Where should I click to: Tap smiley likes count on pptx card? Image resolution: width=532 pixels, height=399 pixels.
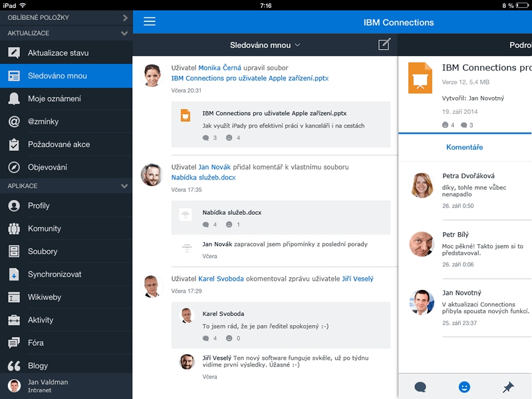tap(233, 138)
